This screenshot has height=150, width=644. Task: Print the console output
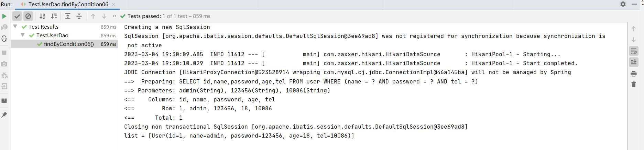tap(634, 74)
